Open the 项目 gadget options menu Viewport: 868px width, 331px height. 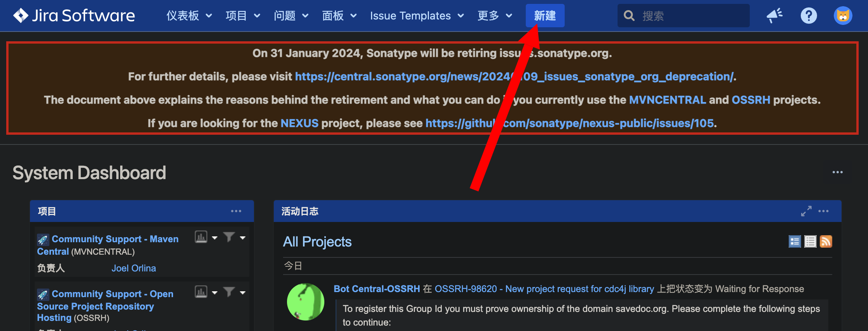pyautogui.click(x=236, y=211)
